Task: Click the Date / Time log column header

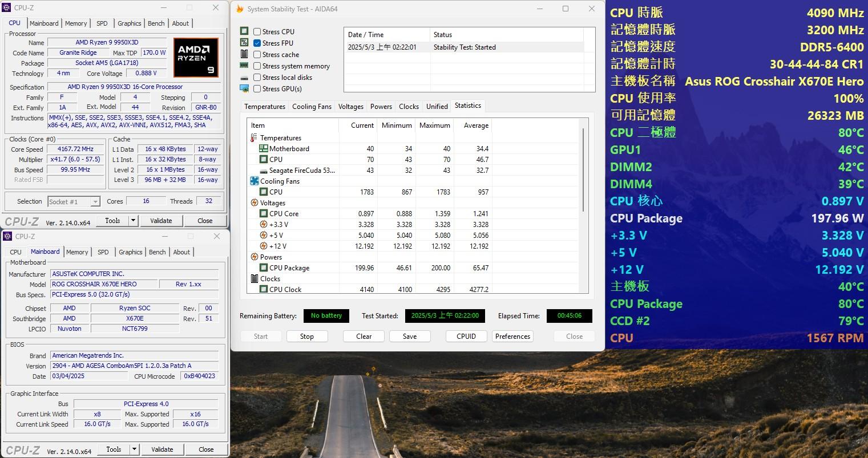Action: [x=387, y=35]
